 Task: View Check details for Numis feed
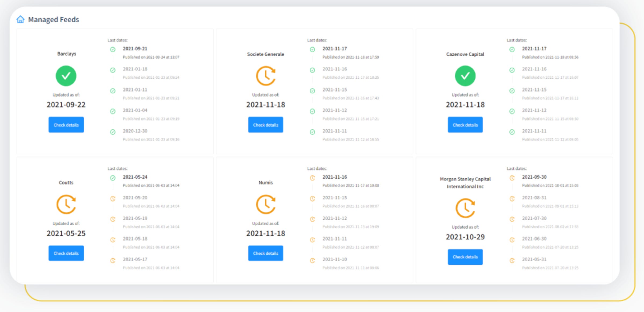(266, 253)
